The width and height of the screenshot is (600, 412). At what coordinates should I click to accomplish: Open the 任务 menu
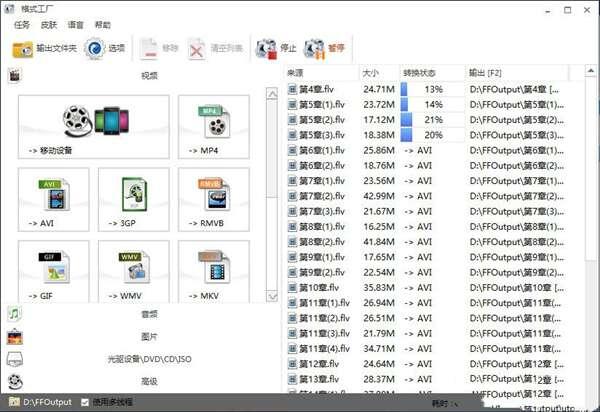22,25
